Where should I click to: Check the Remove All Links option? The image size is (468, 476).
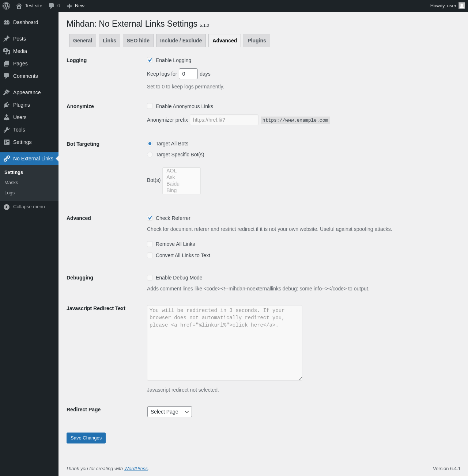(150, 244)
